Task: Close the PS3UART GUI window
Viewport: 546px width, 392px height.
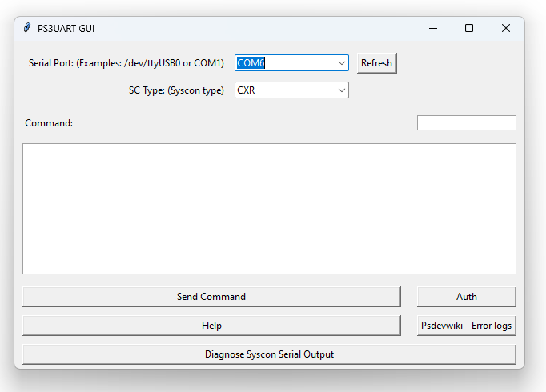Action: (506, 28)
